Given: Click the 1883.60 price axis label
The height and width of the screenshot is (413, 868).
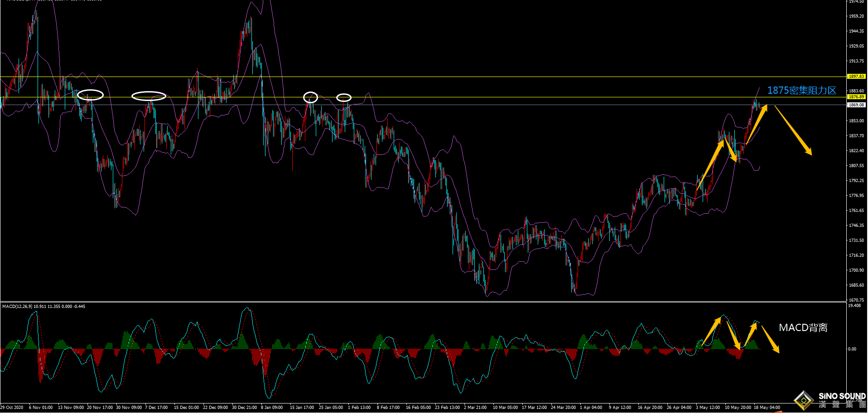Looking at the screenshot, I should click(856, 91).
